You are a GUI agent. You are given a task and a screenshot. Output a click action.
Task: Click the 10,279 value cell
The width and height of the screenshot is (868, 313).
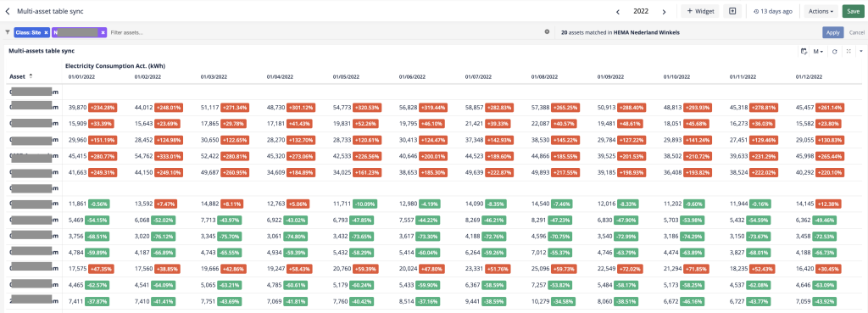point(540,301)
